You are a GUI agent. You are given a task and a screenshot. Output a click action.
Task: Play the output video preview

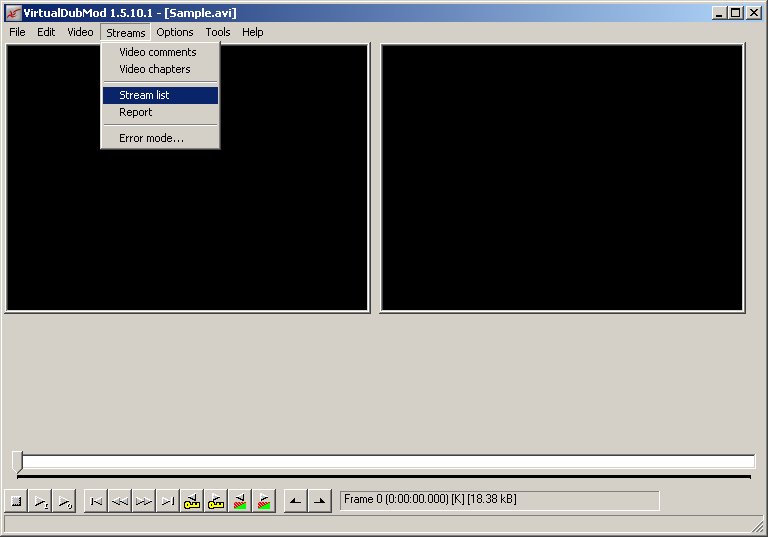[65, 501]
